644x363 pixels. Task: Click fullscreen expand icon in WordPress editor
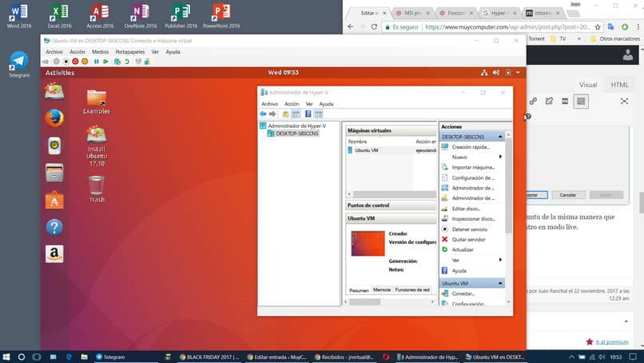(x=624, y=101)
